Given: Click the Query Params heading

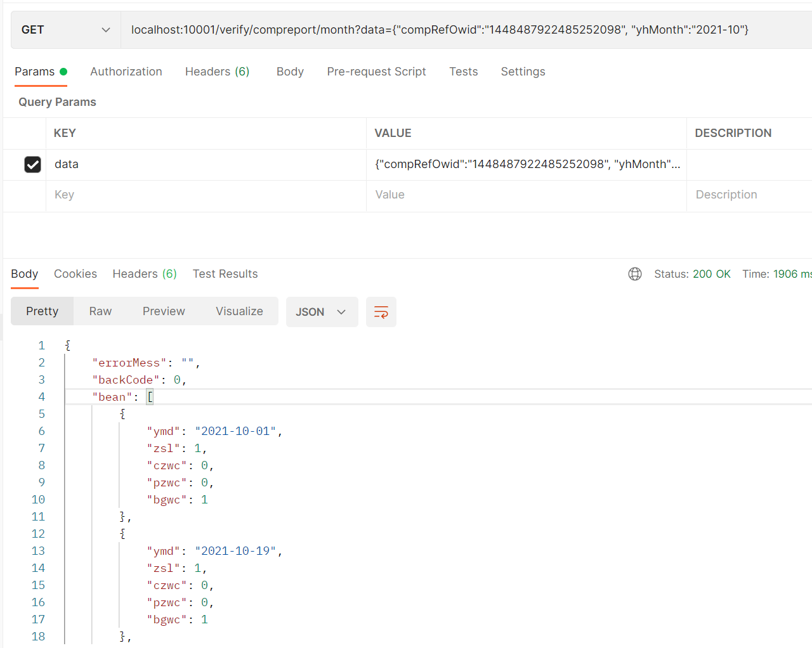Looking at the screenshot, I should pos(57,102).
